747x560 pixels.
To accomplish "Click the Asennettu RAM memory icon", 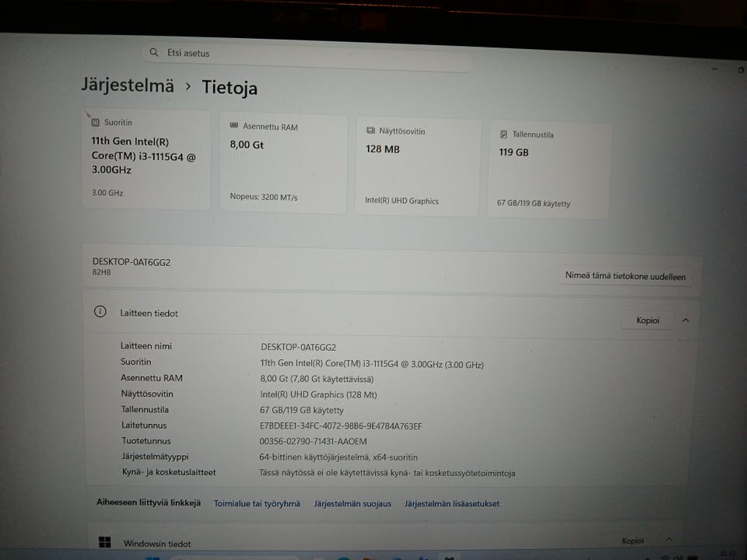I will point(233,125).
